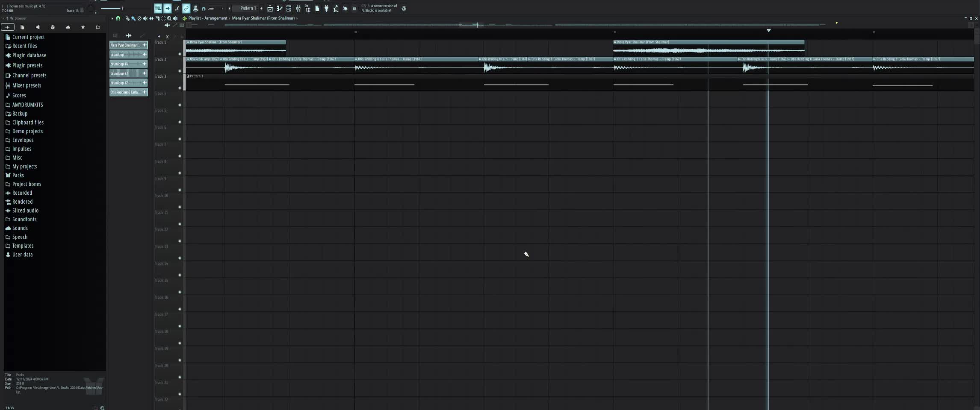
Task: Toggle typing keyboard to piano button
Action: pos(158,8)
